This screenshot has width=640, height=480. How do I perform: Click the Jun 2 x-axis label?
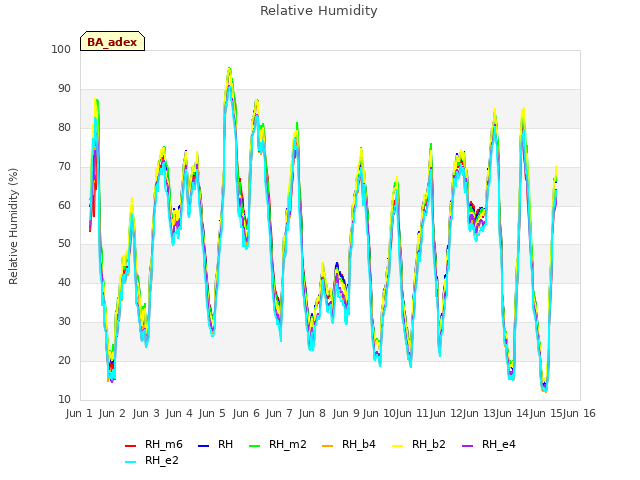[112, 413]
